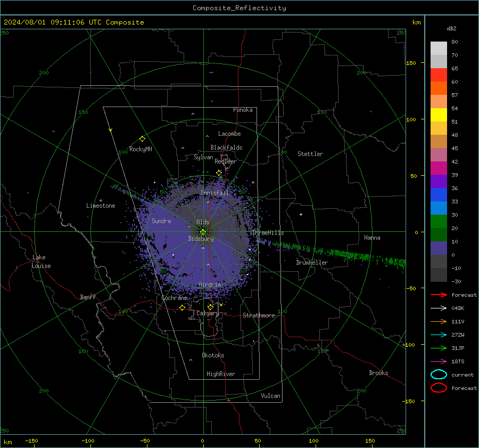Click the radar center diamond near Didsbury
Screen dimensions: 479x448
(x=203, y=232)
